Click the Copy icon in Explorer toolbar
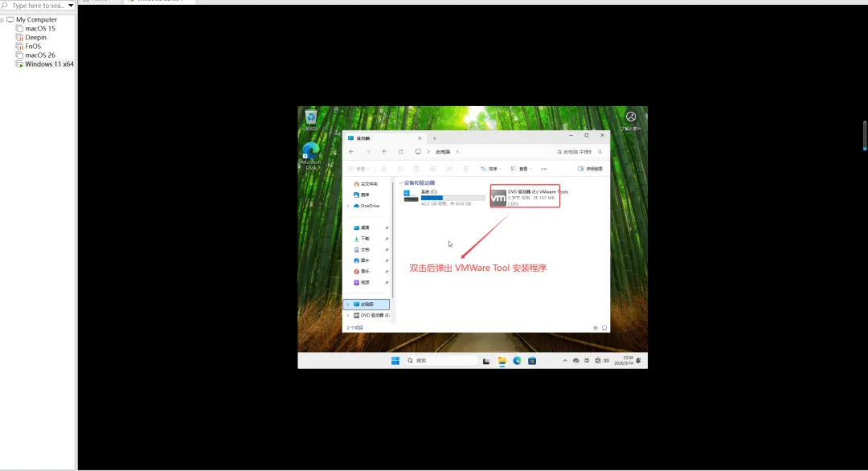This screenshot has height=471, width=868. [x=400, y=169]
